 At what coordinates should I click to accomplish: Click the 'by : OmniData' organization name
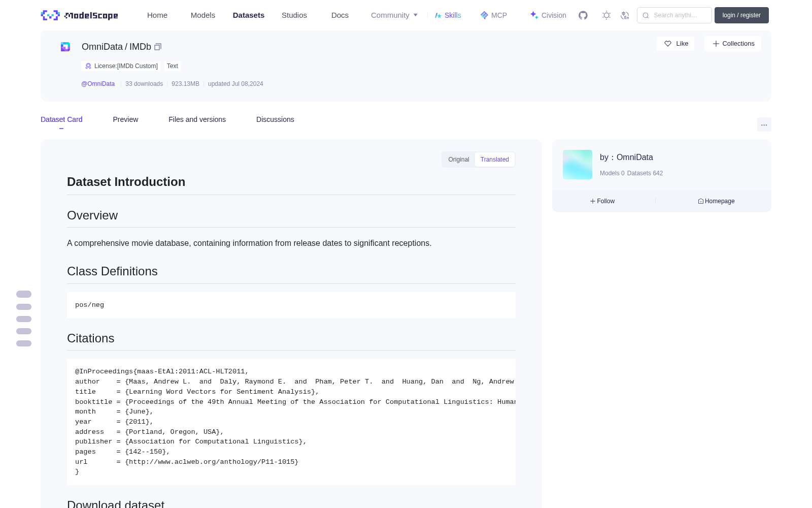(626, 157)
